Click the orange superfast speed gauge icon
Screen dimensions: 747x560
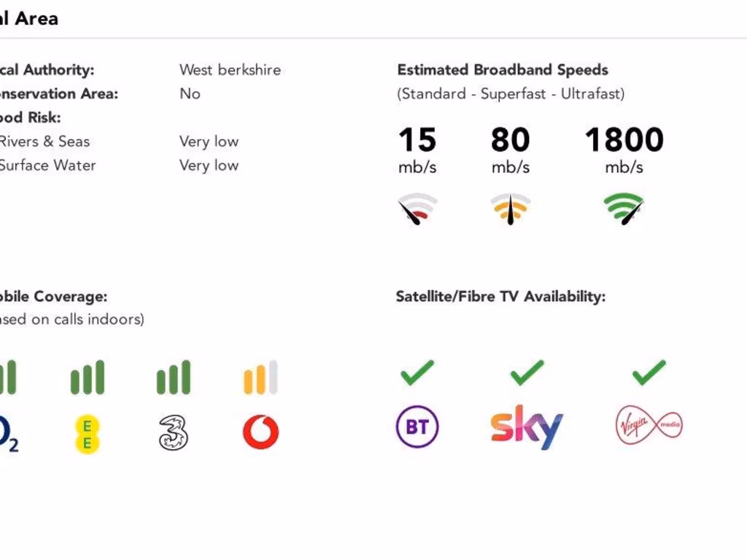[510, 209]
